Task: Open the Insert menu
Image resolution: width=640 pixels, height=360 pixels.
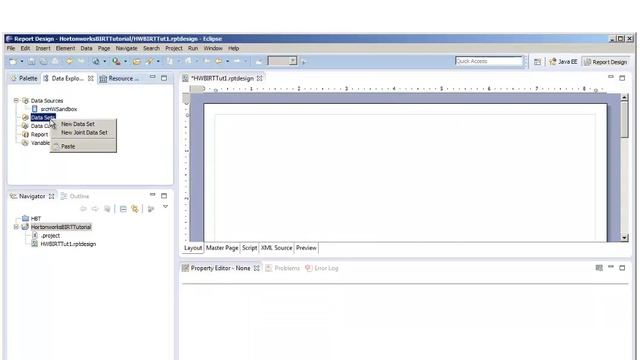Action: pyautogui.click(x=43, y=48)
